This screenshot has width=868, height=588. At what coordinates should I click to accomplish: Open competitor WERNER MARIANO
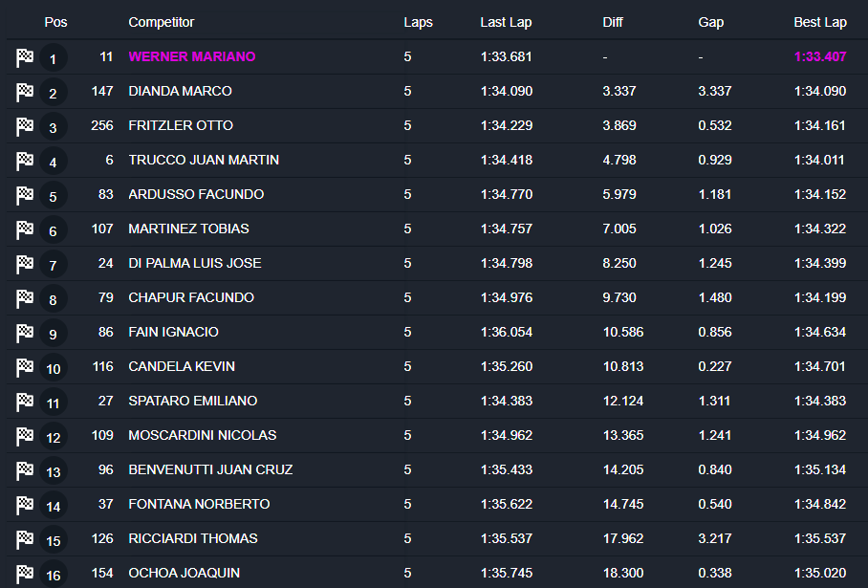tap(192, 56)
